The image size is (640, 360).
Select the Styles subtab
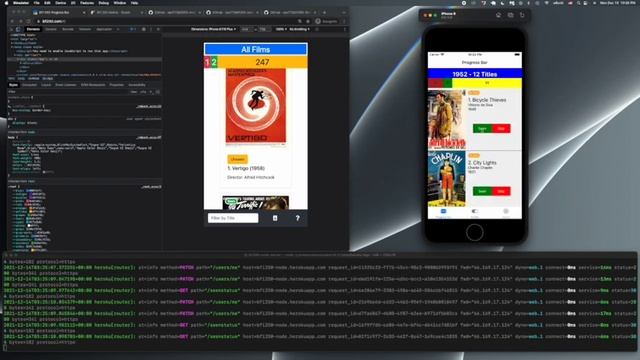tap(13, 85)
